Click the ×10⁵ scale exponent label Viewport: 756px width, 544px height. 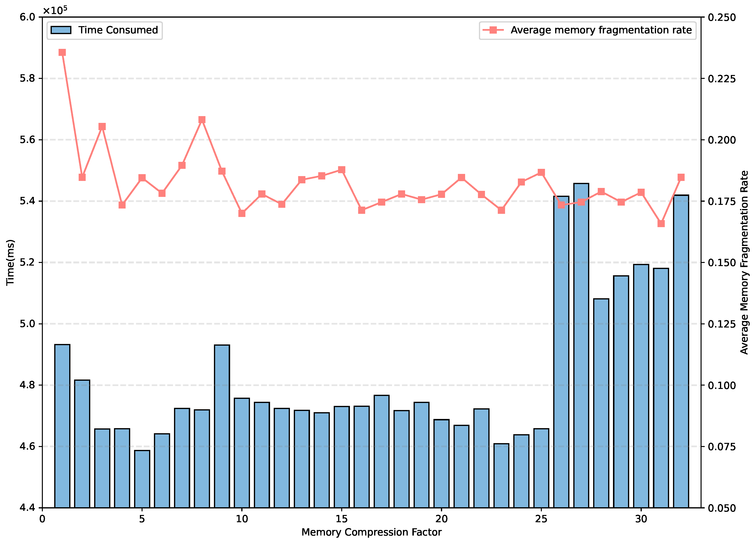(x=55, y=10)
